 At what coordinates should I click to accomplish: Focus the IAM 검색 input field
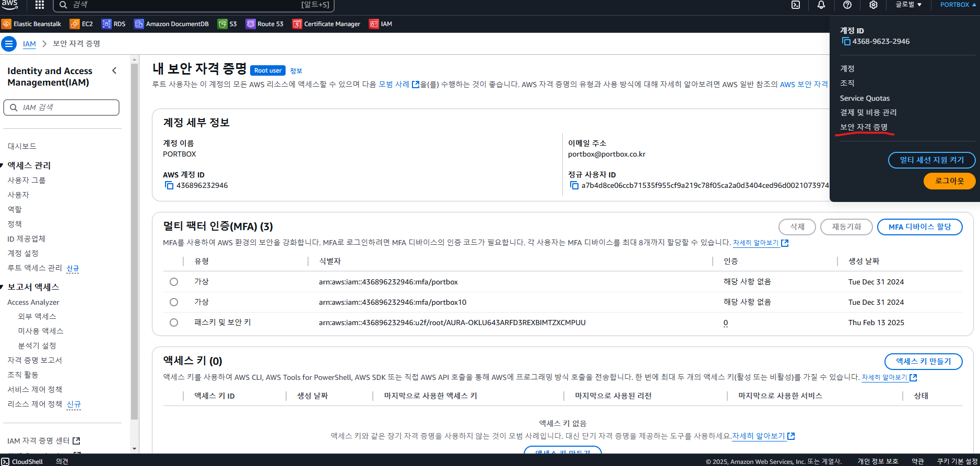(x=62, y=107)
